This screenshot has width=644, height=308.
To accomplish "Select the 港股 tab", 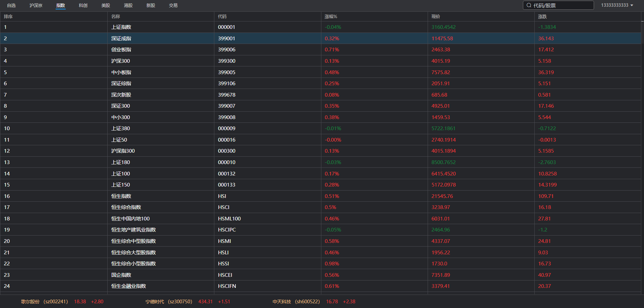I will pyautogui.click(x=128, y=5).
